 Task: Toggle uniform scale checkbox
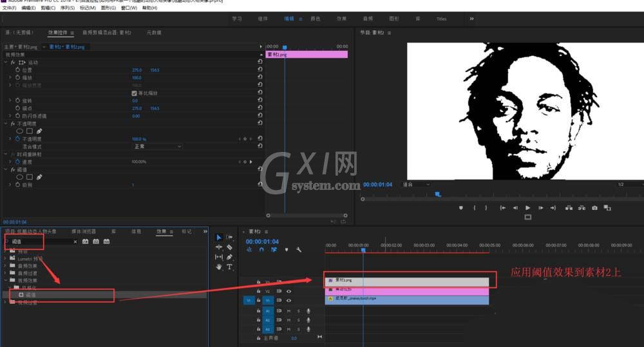135,93
